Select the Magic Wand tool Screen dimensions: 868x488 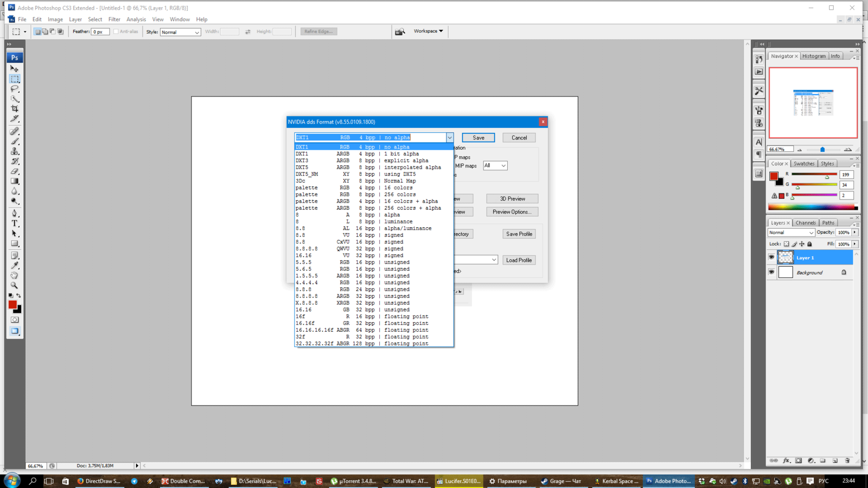pos(15,99)
